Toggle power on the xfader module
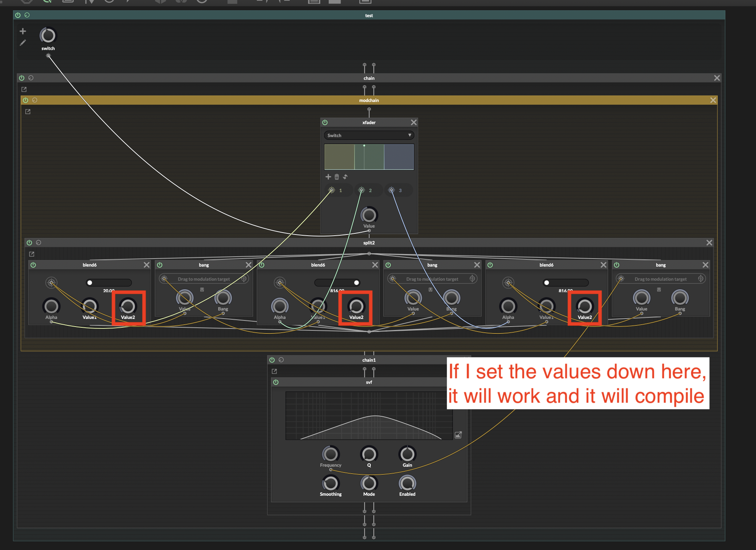 coord(324,122)
